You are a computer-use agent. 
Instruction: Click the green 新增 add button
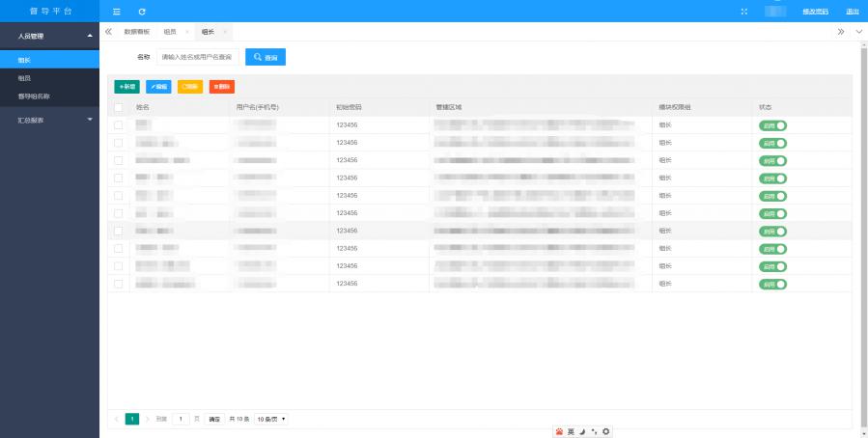click(x=126, y=87)
